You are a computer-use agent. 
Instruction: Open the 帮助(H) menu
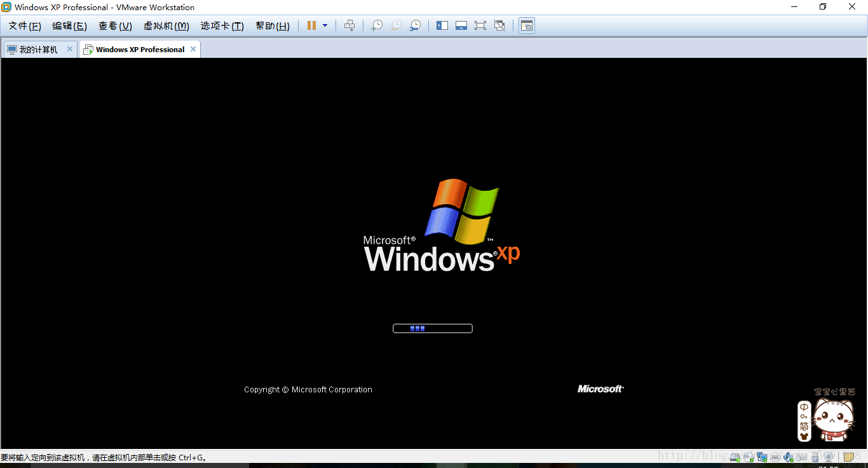[x=273, y=26]
